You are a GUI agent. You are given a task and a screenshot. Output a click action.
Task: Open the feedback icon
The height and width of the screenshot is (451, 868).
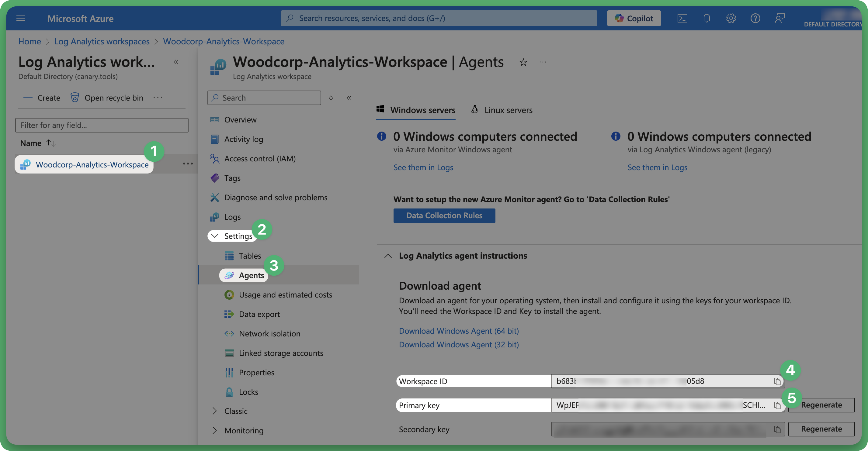tap(779, 18)
